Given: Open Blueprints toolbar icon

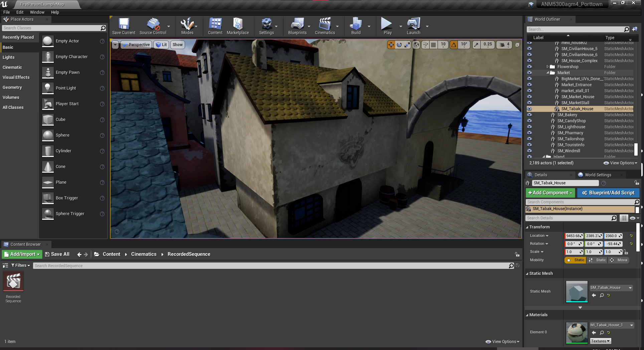Looking at the screenshot, I should click(x=297, y=26).
